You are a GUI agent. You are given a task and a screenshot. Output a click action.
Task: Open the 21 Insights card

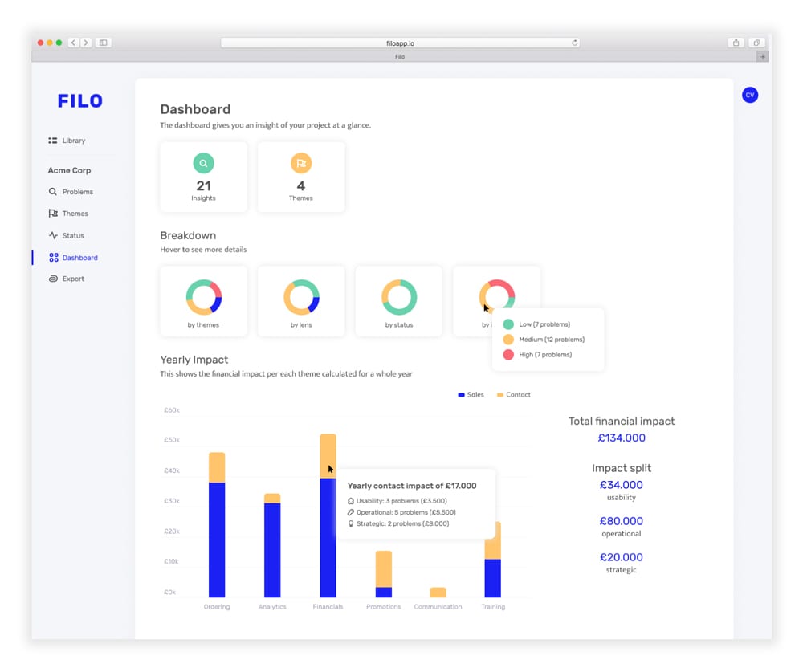(203, 177)
